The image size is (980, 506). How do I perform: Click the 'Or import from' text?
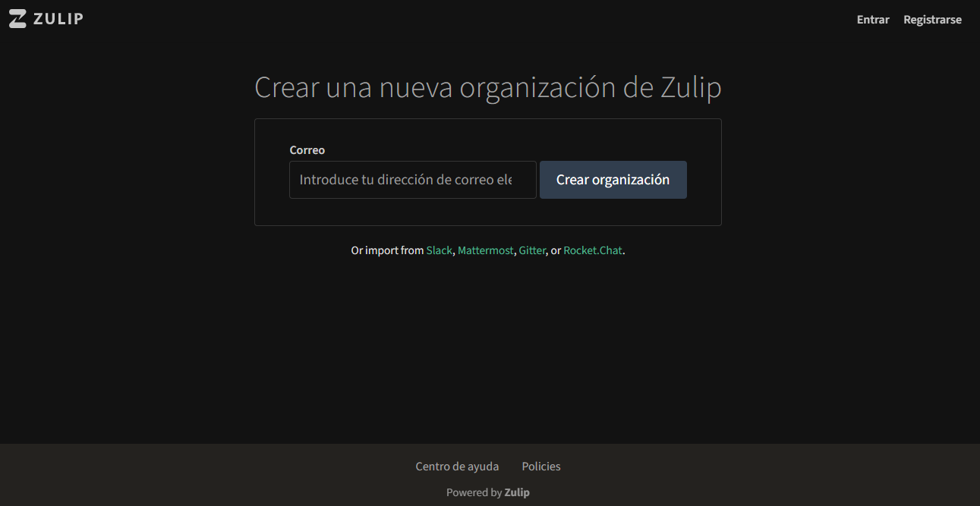(387, 250)
